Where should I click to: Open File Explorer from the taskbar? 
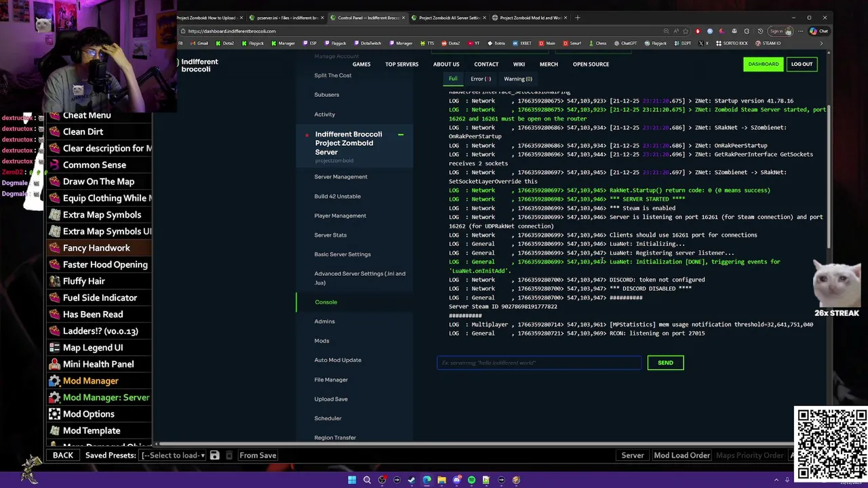point(441,480)
